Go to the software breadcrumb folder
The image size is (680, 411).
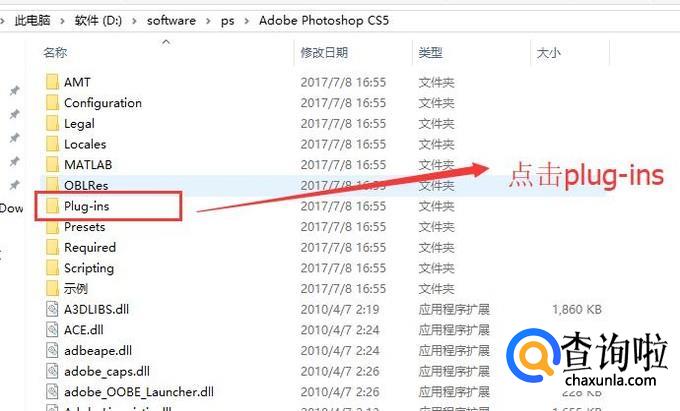click(171, 21)
